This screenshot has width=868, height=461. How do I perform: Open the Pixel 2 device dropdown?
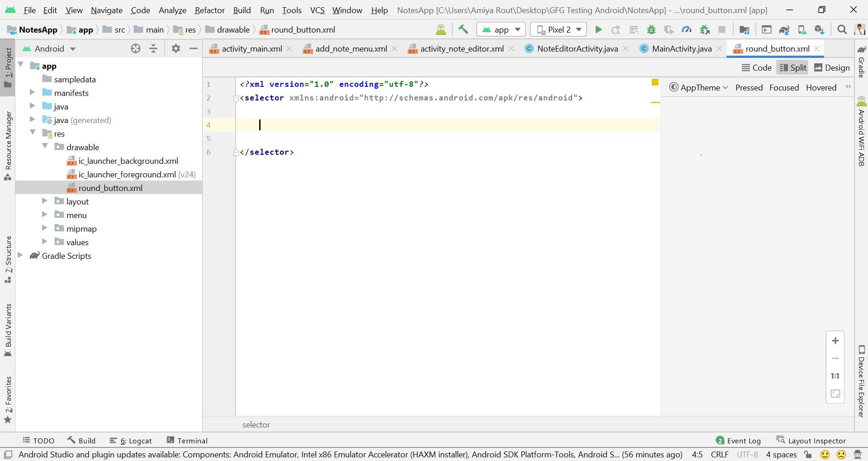click(x=559, y=30)
